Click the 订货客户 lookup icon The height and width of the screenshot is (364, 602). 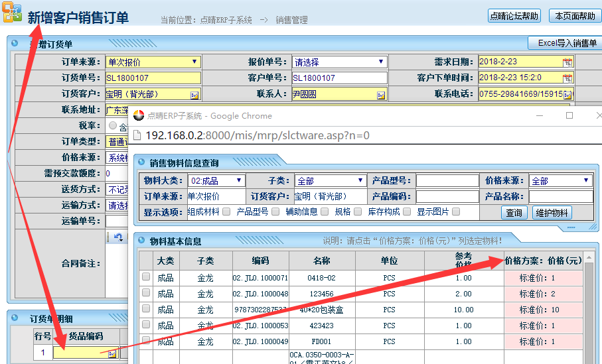click(194, 95)
